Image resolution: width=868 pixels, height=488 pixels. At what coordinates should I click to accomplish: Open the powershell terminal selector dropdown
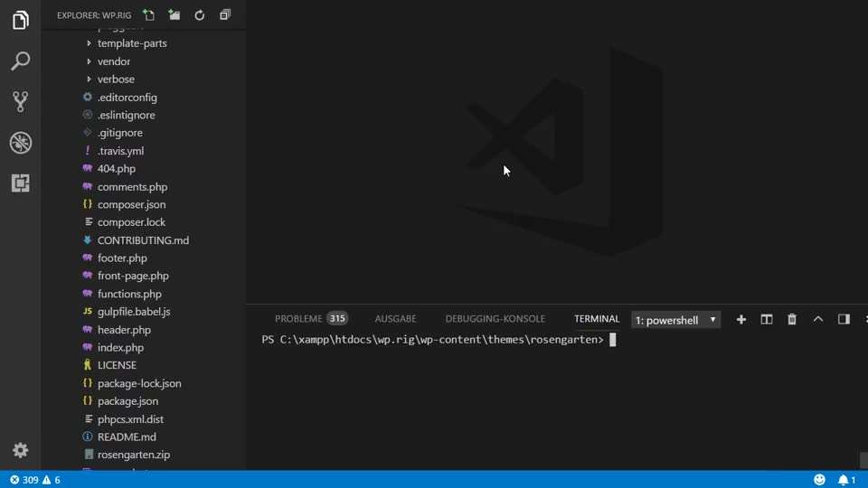(675, 320)
